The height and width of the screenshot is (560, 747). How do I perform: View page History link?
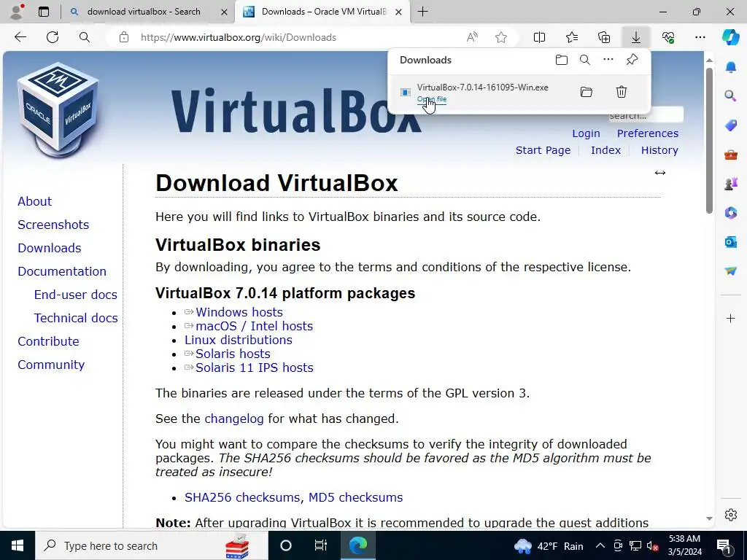click(x=659, y=150)
